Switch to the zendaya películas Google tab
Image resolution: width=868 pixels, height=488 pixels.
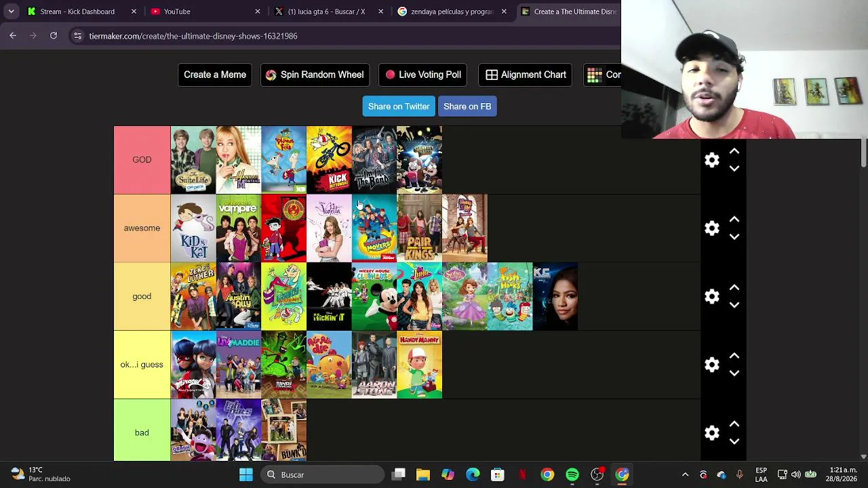pos(452,12)
